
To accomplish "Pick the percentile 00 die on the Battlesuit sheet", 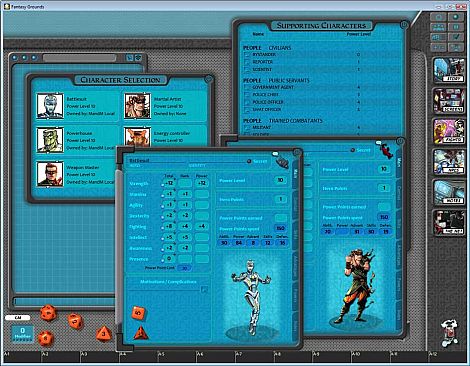I will point(138,313).
